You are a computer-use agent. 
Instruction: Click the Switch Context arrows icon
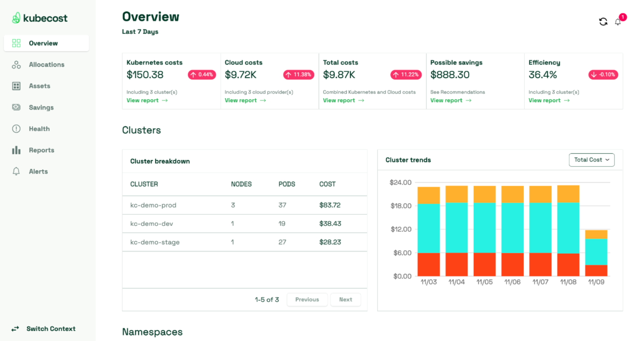click(x=15, y=328)
